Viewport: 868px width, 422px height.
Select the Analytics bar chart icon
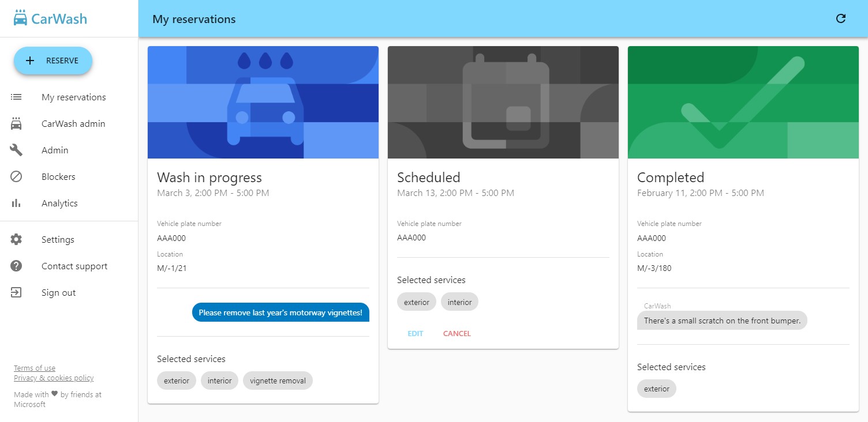pyautogui.click(x=17, y=203)
